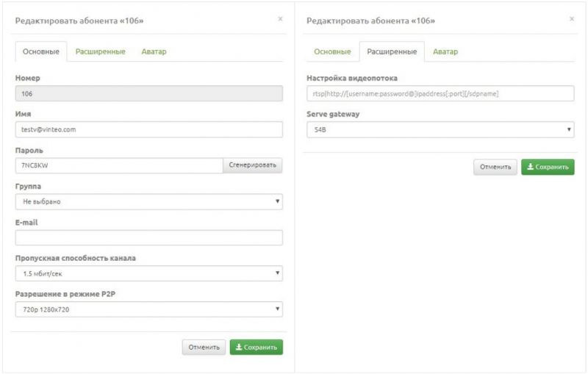The width and height of the screenshot is (588, 374).
Task: Focus the empty E-mail field
Action: coord(149,237)
